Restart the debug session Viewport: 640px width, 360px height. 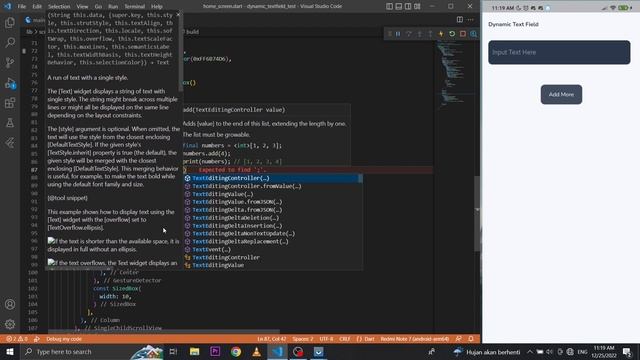(x=452, y=34)
